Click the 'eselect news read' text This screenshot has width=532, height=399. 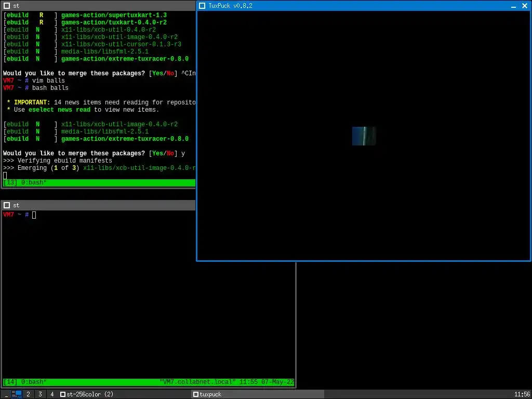click(59, 110)
